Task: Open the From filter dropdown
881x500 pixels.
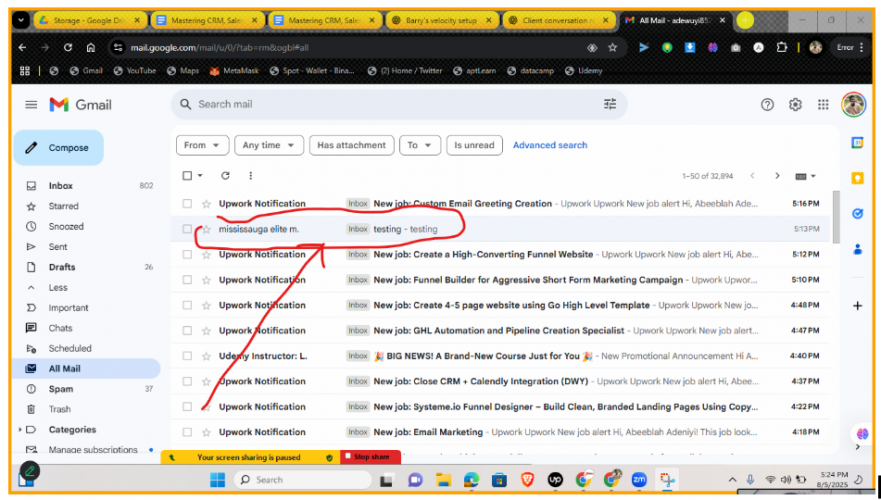Action: pos(202,145)
